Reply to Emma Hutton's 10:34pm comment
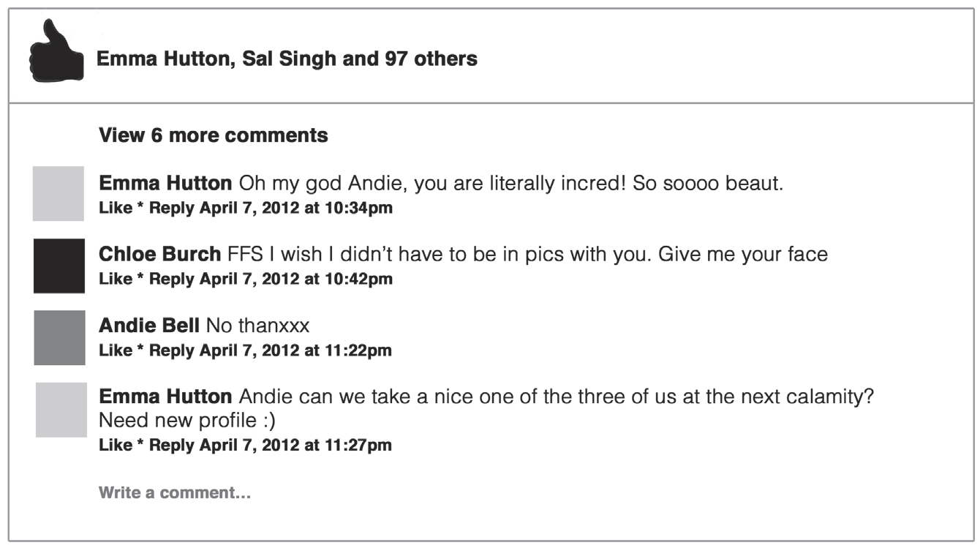The width and height of the screenshot is (980, 548). coord(171,208)
